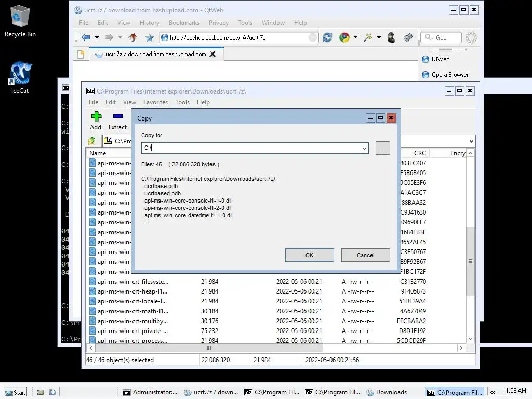Screen dimensions: 532x399
Task: Open the QtWeb home page icon
Action: pos(132,37)
